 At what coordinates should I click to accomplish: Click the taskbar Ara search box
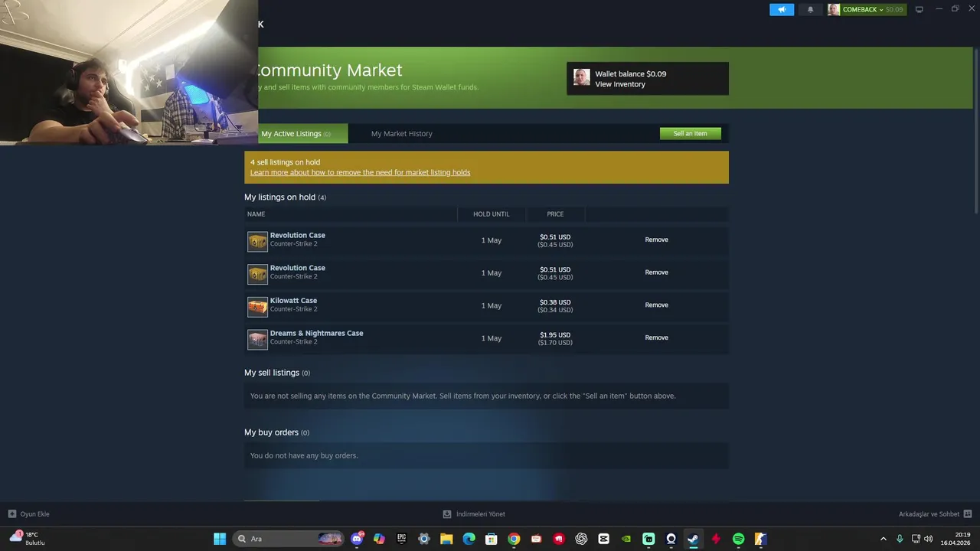coord(287,539)
